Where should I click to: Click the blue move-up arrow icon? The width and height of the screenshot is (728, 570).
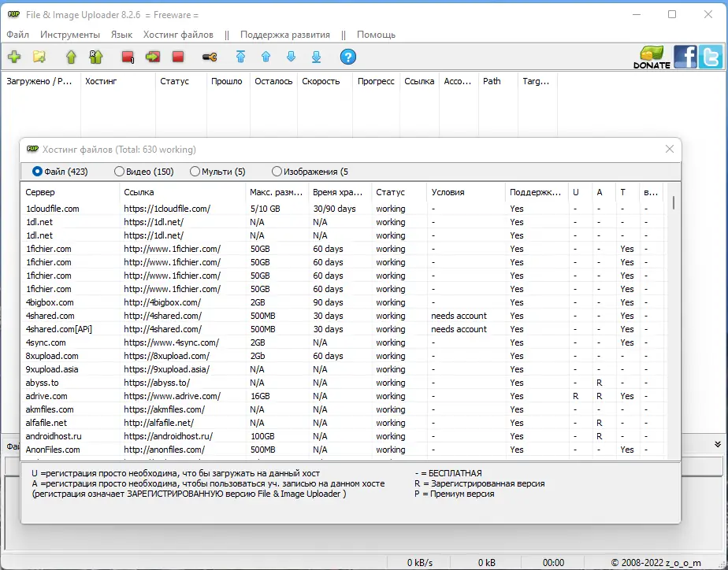tap(266, 57)
